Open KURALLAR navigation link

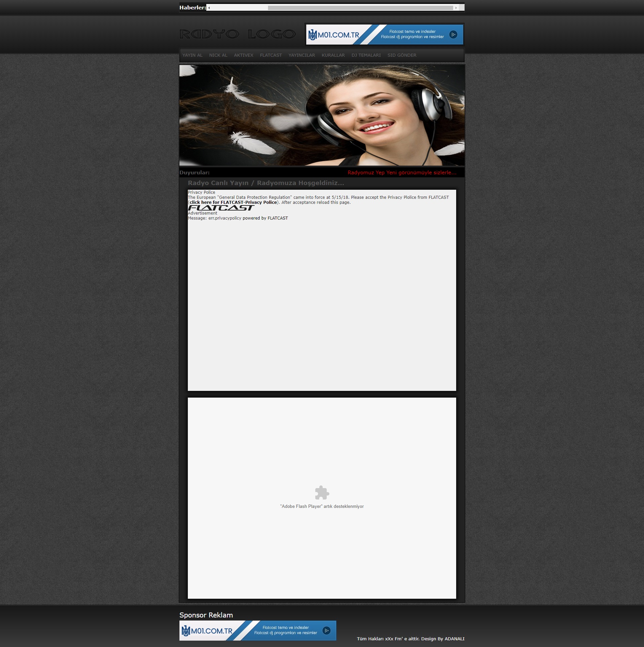tap(333, 55)
